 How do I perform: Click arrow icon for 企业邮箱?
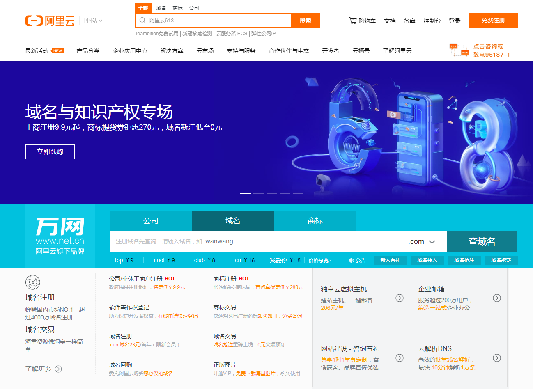[x=497, y=298]
